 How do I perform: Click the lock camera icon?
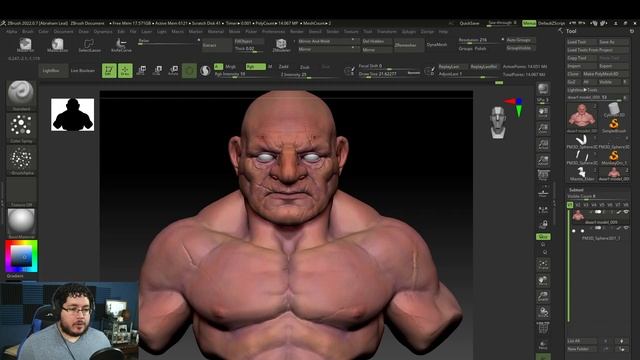click(543, 224)
